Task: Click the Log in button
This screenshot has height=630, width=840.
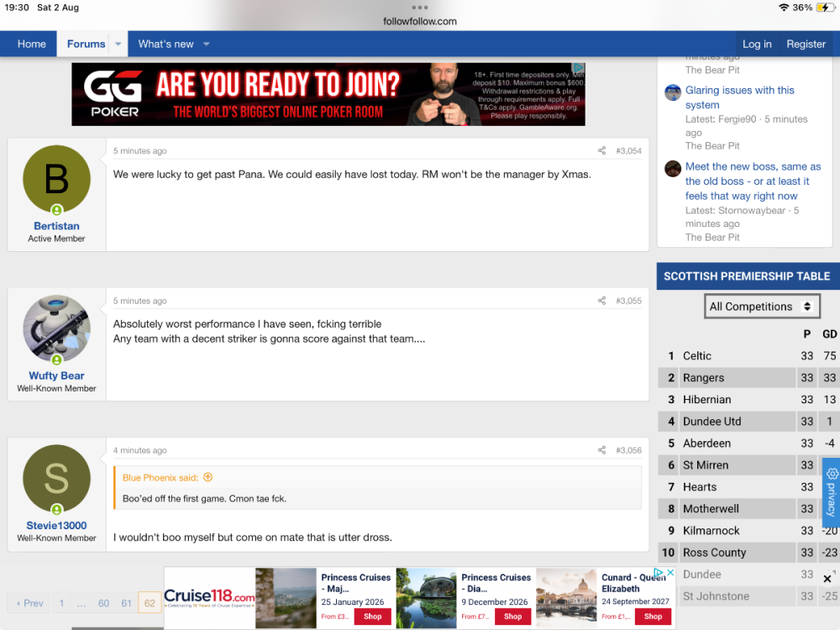Action: [757, 44]
